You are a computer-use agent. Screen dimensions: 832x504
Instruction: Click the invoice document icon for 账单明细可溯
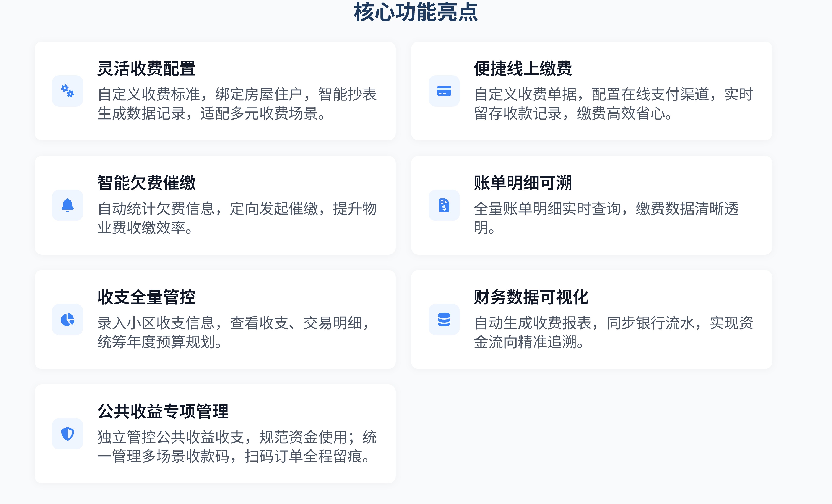coord(444,205)
